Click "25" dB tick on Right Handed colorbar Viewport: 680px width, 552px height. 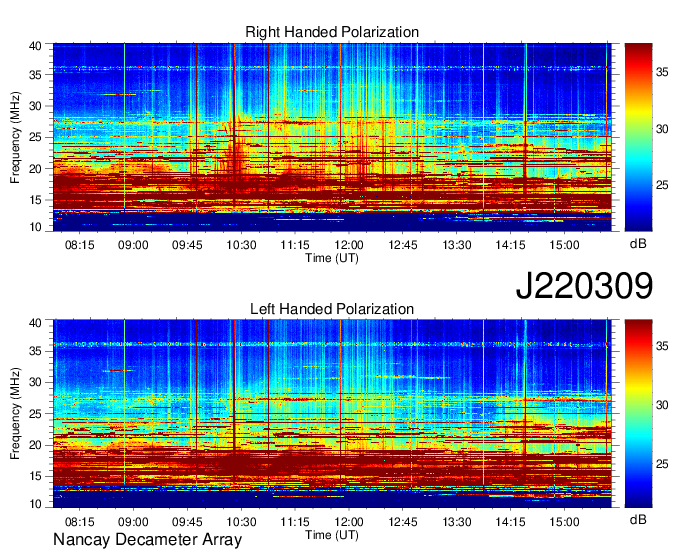662,186
